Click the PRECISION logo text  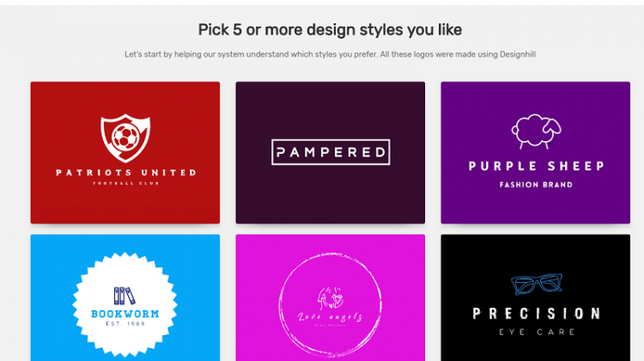536,314
